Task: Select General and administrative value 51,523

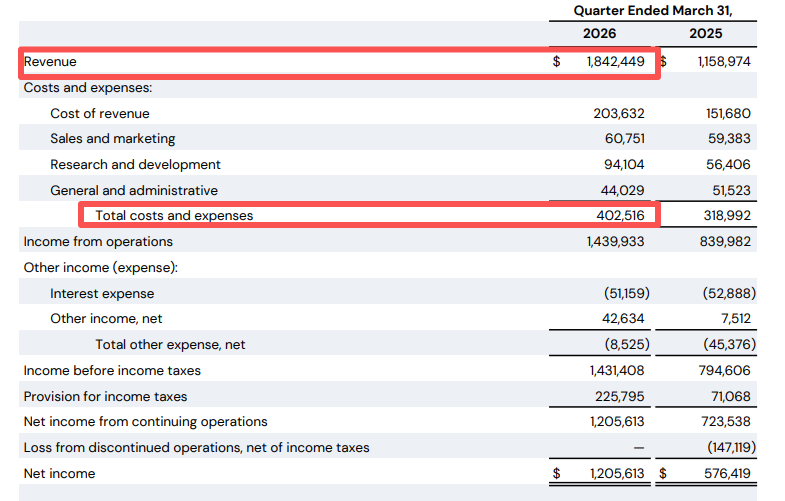Action: 731,191
